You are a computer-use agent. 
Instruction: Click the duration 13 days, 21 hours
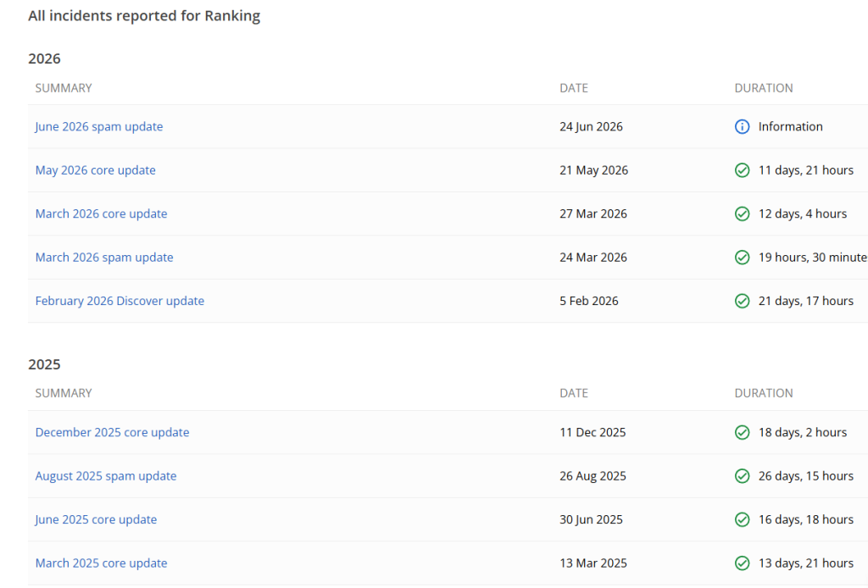pyautogui.click(x=806, y=563)
